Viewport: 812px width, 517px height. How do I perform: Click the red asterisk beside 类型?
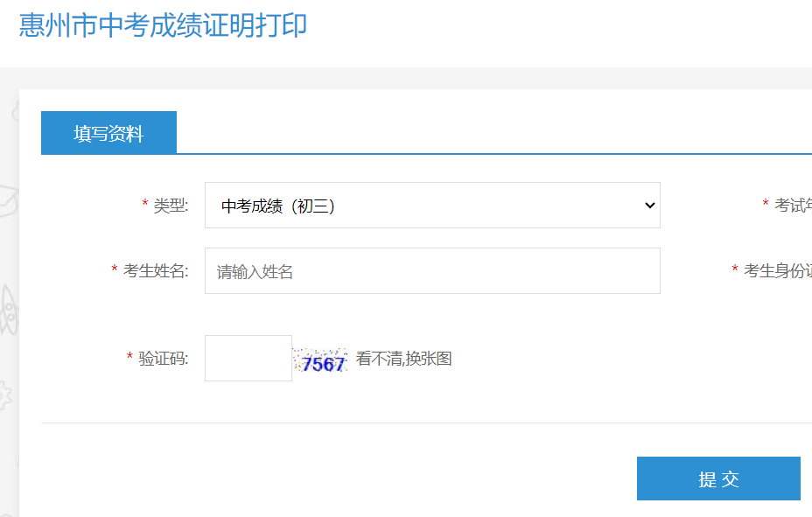click(x=145, y=205)
